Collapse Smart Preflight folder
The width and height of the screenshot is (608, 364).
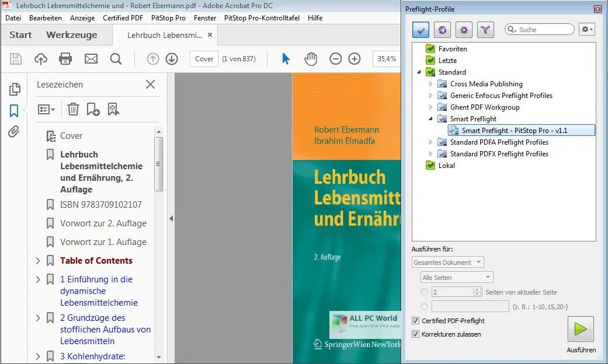click(x=430, y=119)
